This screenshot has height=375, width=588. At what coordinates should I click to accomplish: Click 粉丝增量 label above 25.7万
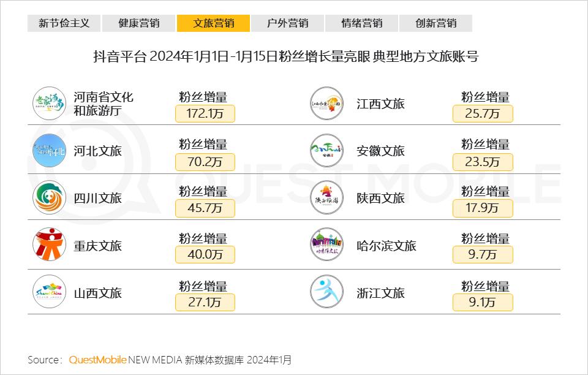(x=485, y=97)
